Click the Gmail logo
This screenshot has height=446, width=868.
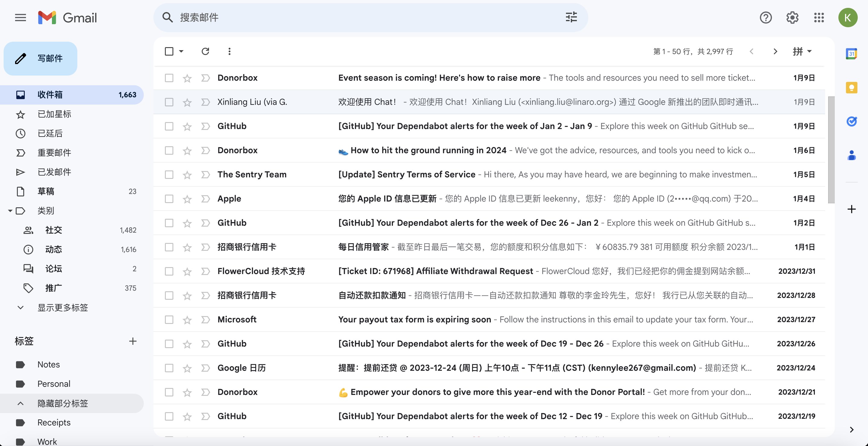(x=67, y=18)
